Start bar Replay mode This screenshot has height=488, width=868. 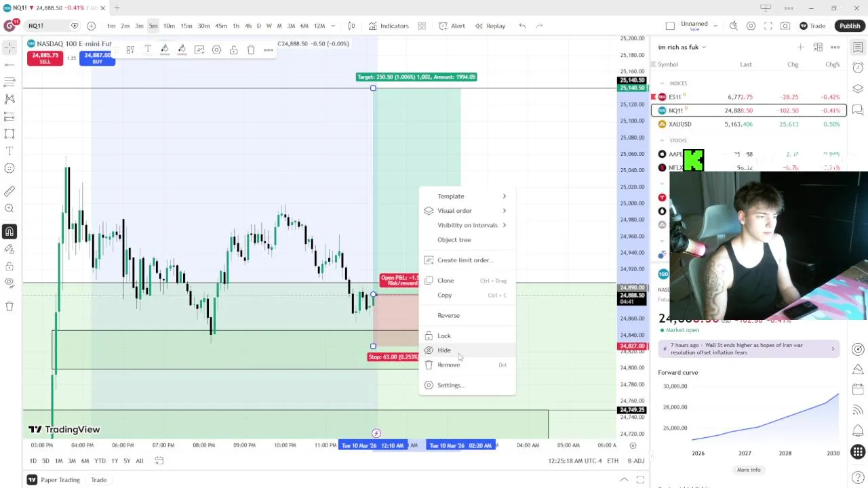(490, 26)
